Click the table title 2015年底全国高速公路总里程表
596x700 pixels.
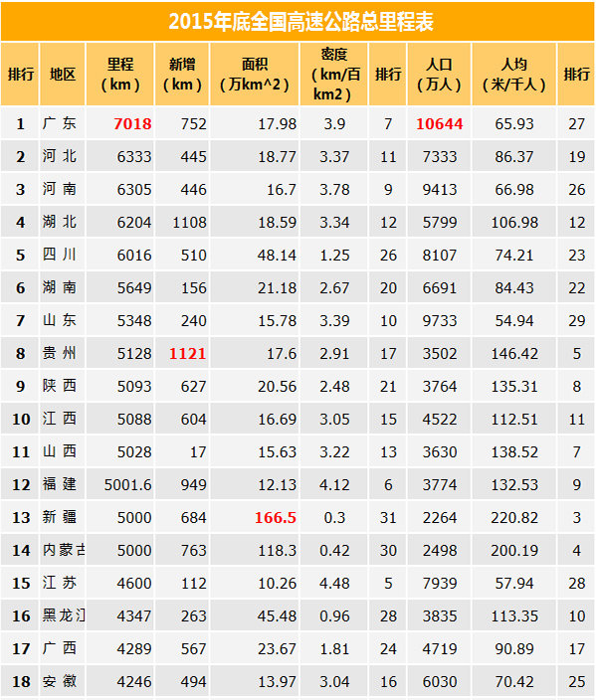point(300,22)
